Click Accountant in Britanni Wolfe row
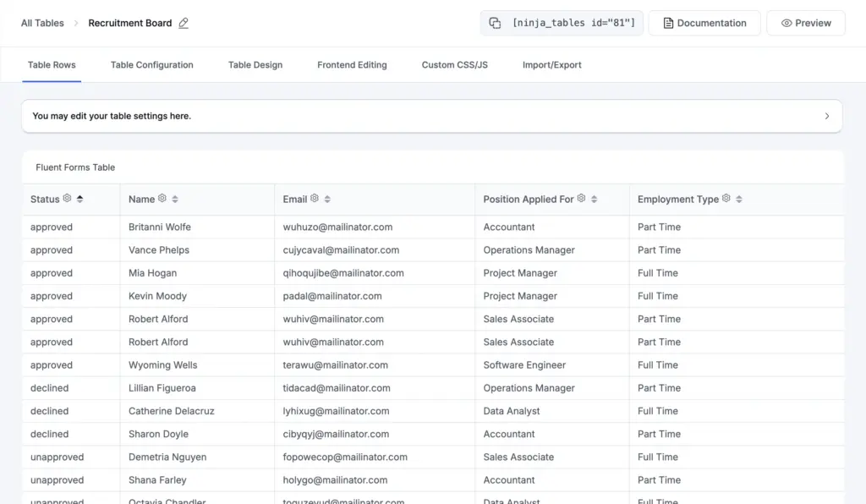 point(508,227)
